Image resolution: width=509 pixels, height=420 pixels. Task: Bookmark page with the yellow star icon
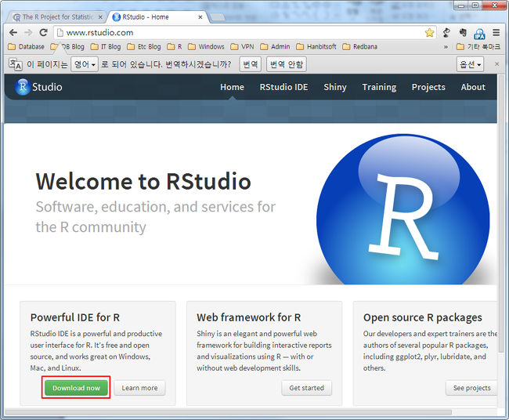(x=429, y=32)
